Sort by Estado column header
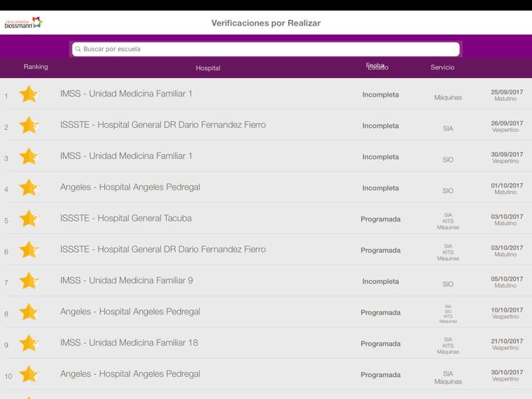The height and width of the screenshot is (399, 532). pyautogui.click(x=377, y=67)
